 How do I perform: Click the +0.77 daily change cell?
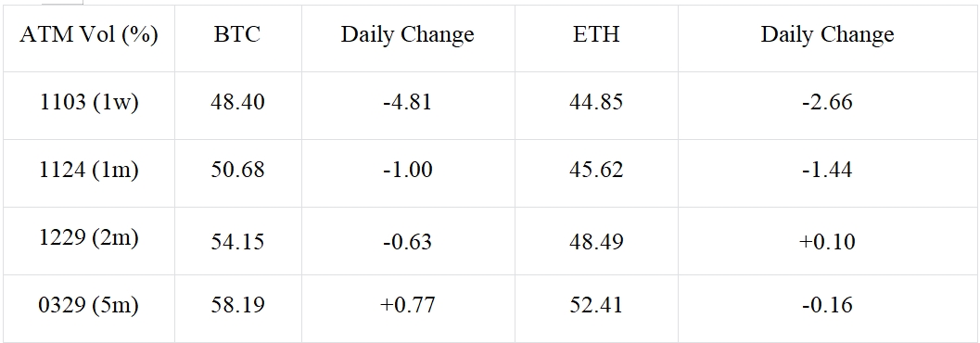(x=408, y=306)
